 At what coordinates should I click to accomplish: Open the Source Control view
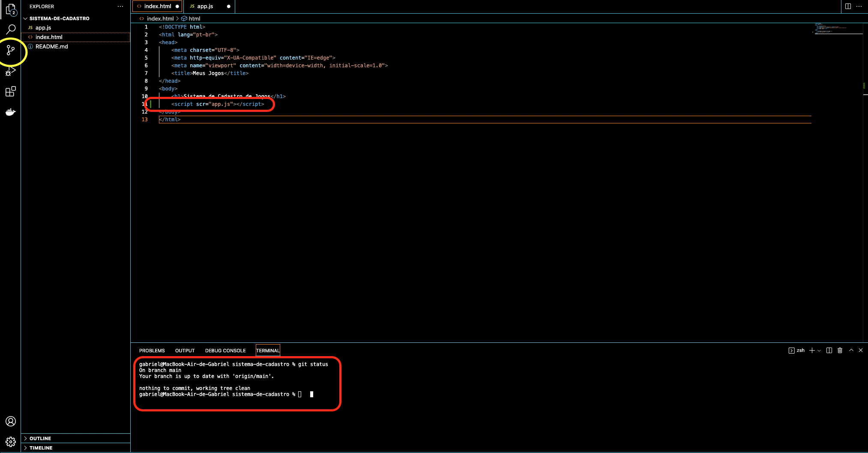point(11,51)
